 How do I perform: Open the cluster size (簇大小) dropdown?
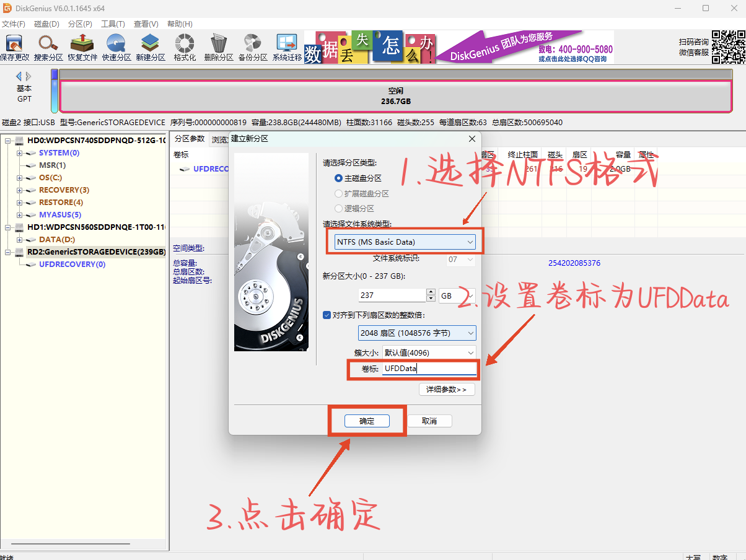pyautogui.click(x=429, y=352)
